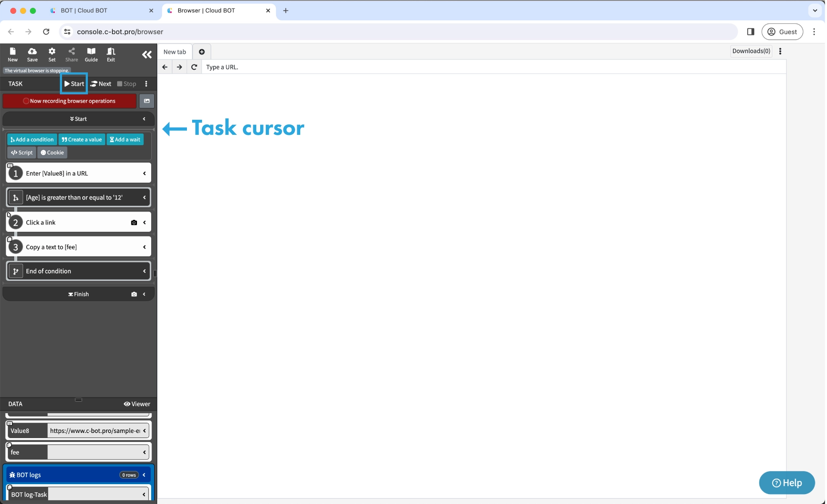This screenshot has width=827, height=504.
Task: Toggle the data Viewer eye
Action: (x=137, y=404)
